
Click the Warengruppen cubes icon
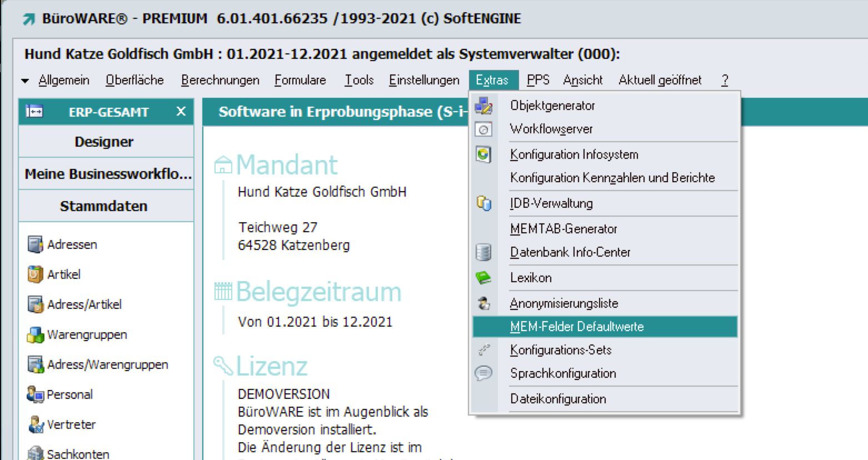coord(36,334)
